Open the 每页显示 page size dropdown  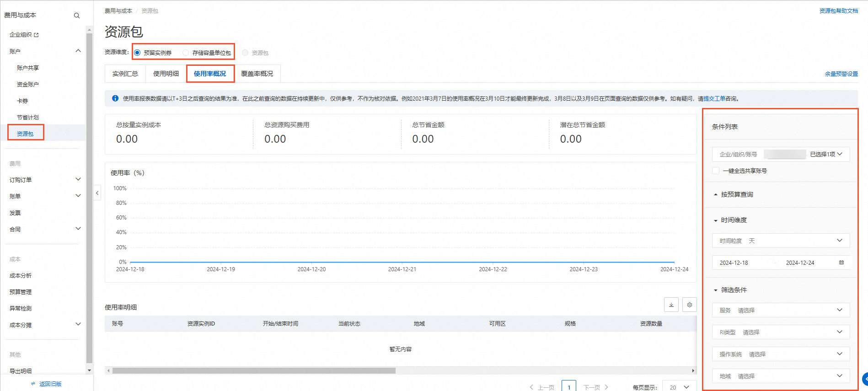pyautogui.click(x=680, y=387)
